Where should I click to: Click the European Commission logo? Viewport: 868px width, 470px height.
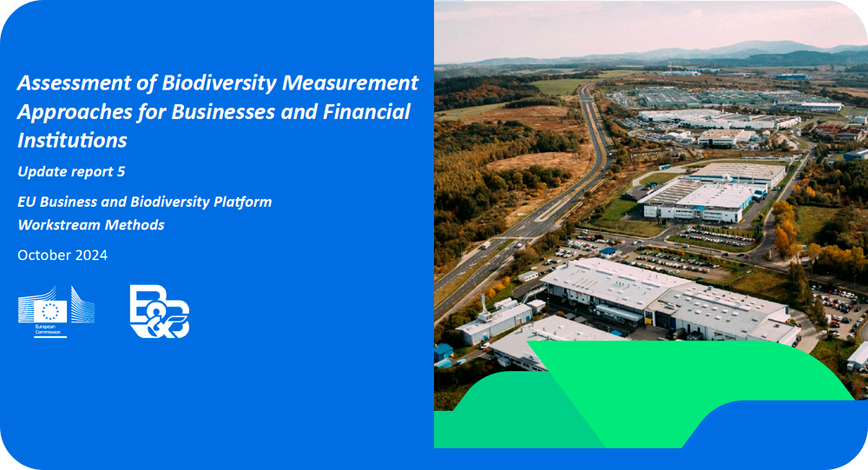56,311
